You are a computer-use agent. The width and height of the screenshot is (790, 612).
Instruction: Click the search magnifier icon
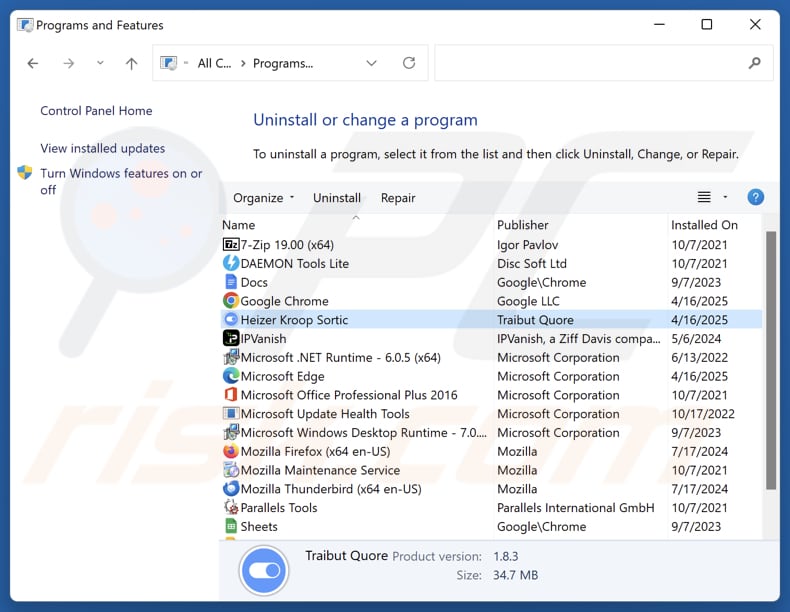pyautogui.click(x=754, y=63)
